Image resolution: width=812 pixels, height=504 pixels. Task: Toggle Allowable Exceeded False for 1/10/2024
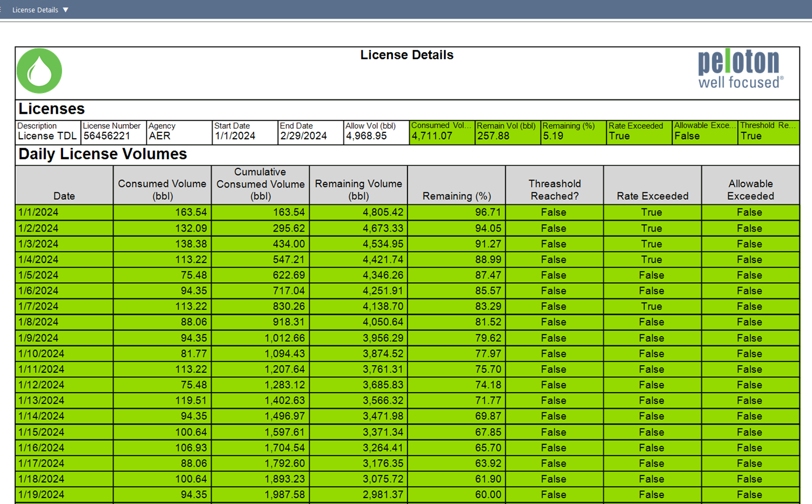coord(749,353)
